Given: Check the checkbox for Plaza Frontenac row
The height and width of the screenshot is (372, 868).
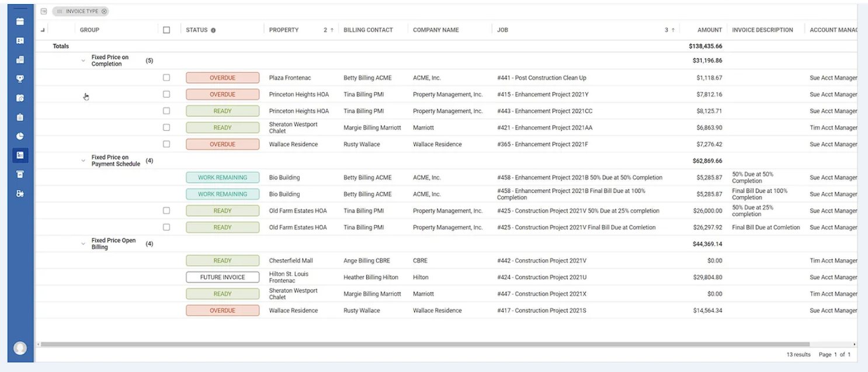Looking at the screenshot, I should [166, 77].
